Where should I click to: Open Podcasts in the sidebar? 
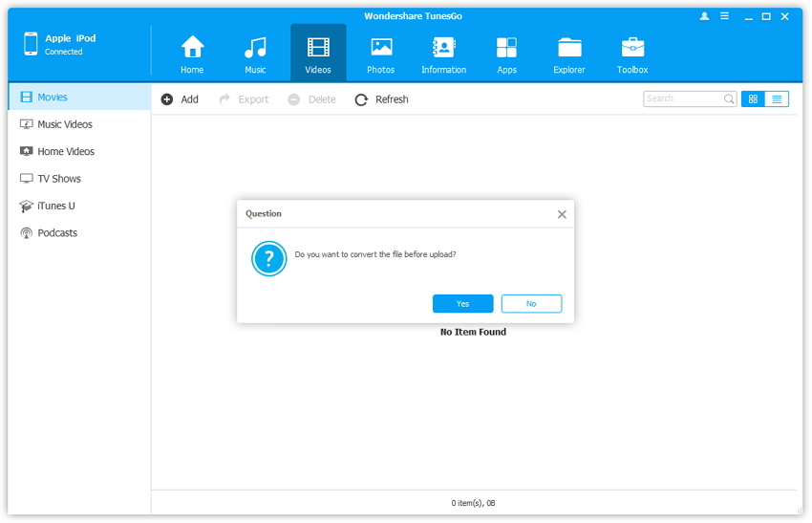pyautogui.click(x=57, y=233)
